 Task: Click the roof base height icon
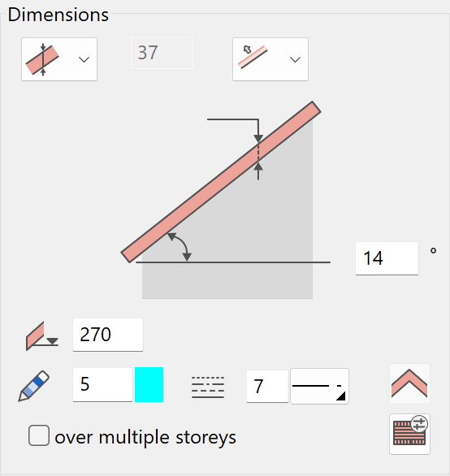coord(42,335)
